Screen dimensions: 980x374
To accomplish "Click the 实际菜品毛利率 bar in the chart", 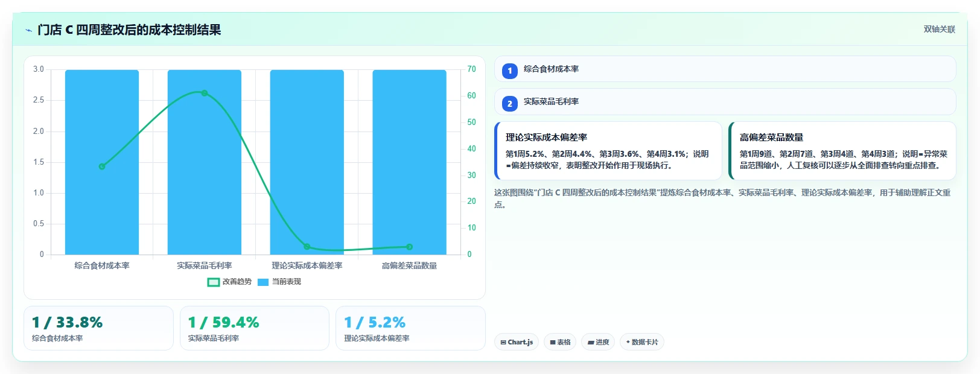I will coord(205,162).
